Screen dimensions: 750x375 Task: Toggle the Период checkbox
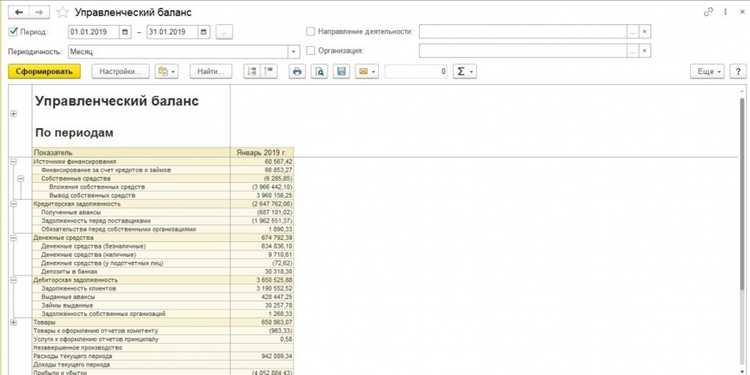pos(13,32)
